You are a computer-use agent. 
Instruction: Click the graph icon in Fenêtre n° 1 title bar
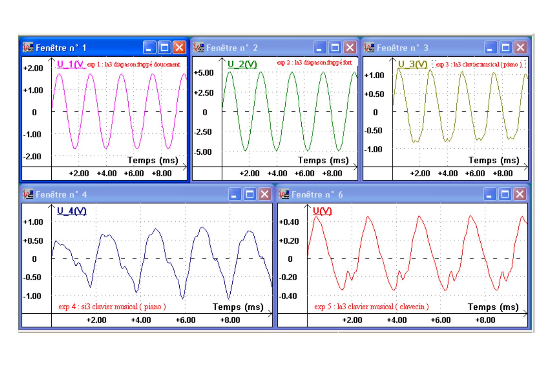pyautogui.click(x=28, y=48)
